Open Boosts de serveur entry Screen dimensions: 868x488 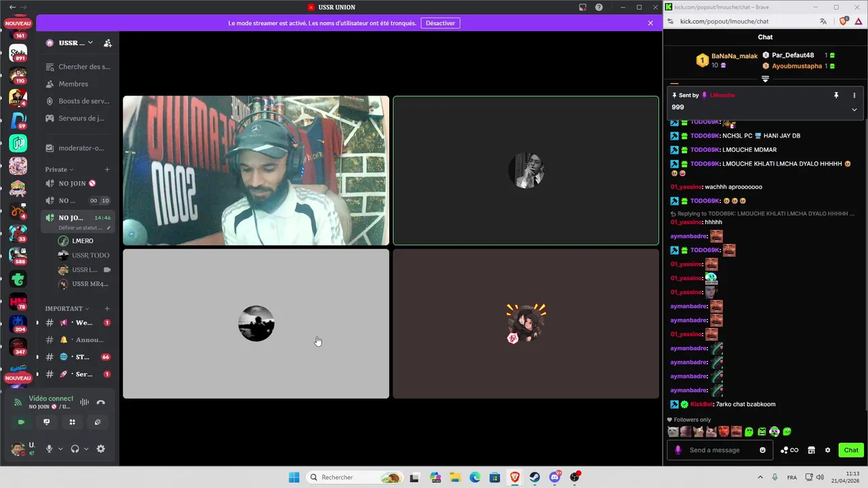[78, 101]
